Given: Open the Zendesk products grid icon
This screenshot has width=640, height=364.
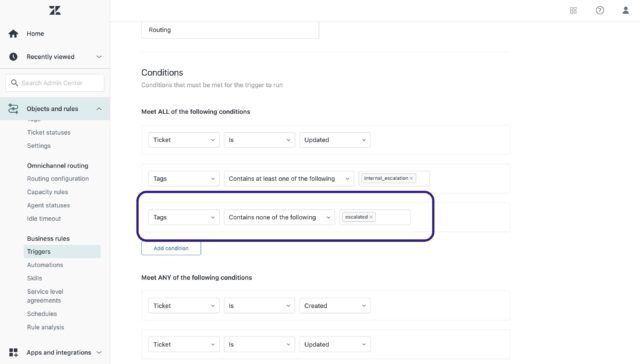Looking at the screenshot, I should coord(573,11).
